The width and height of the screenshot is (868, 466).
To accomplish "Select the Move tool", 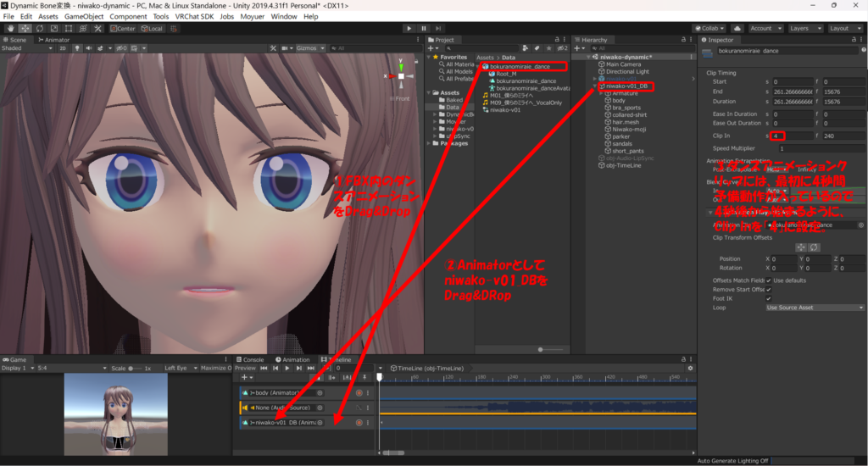I will tap(25, 28).
